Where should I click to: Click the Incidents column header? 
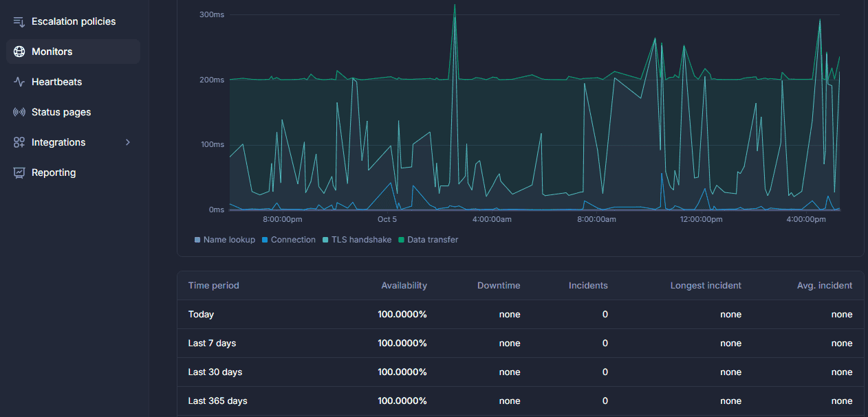[588, 285]
